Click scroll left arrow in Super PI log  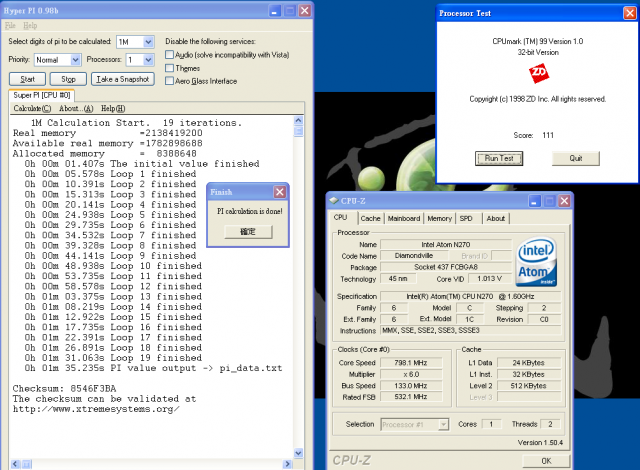[x=16, y=464]
